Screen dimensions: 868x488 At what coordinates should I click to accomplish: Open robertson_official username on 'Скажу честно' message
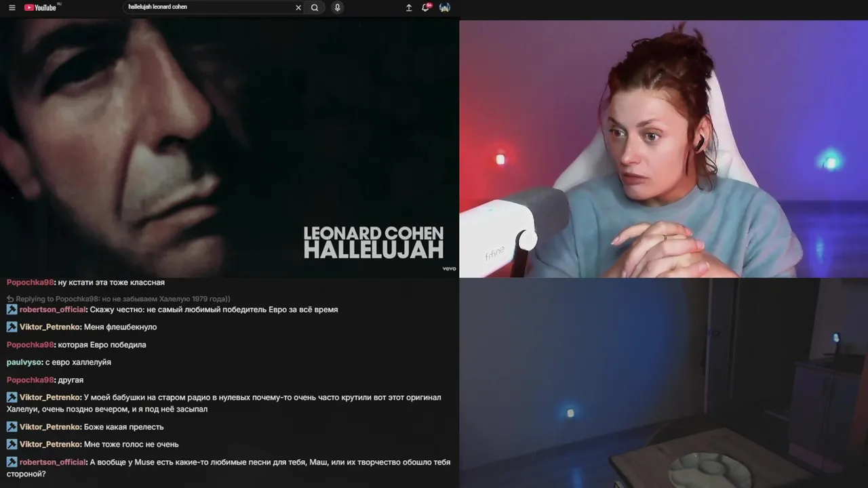click(x=53, y=310)
